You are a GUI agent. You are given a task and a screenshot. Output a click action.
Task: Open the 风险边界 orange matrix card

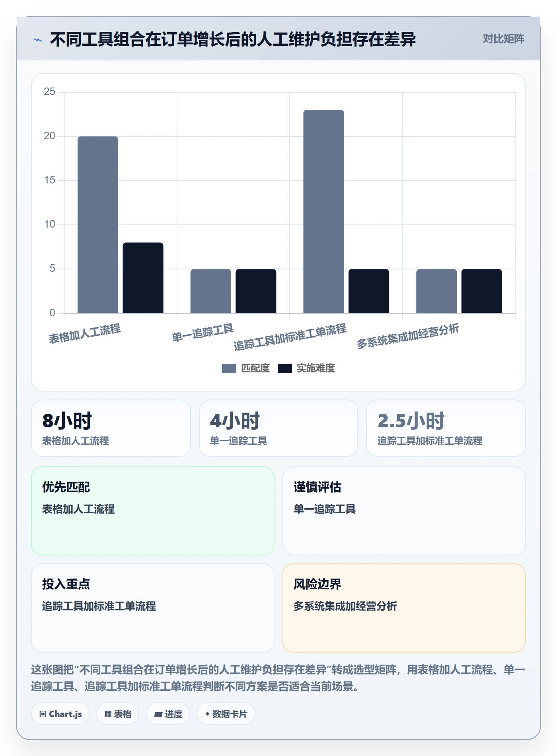(x=404, y=608)
